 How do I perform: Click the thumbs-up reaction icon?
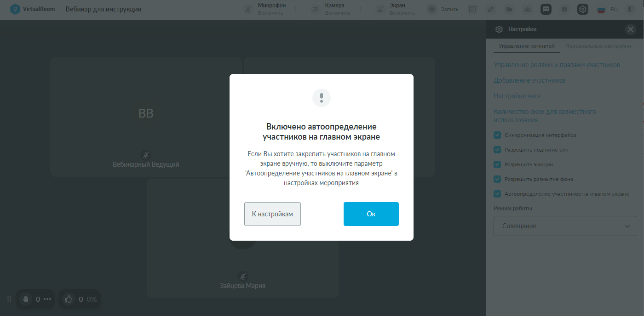pyautogui.click(x=69, y=299)
